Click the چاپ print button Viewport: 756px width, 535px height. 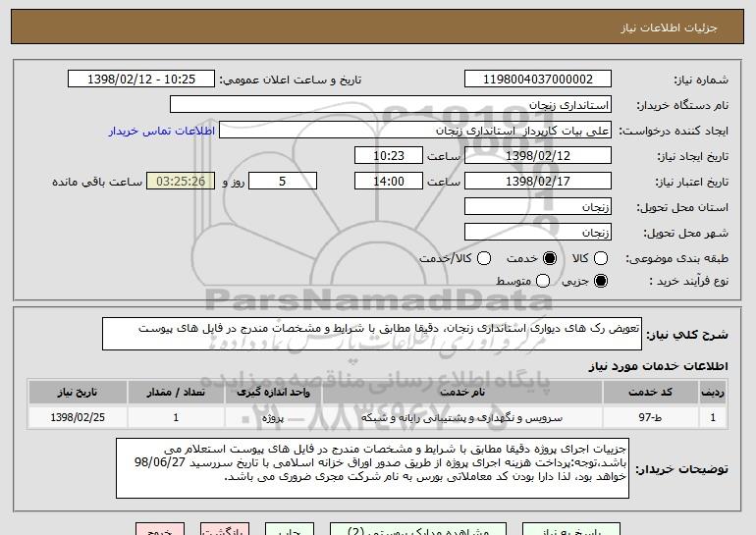(290, 529)
